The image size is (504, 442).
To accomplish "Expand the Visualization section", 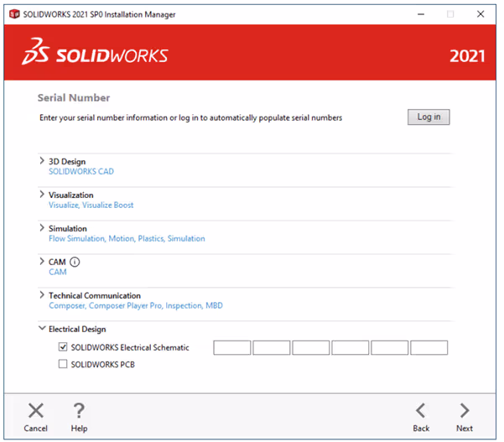I will (x=42, y=194).
